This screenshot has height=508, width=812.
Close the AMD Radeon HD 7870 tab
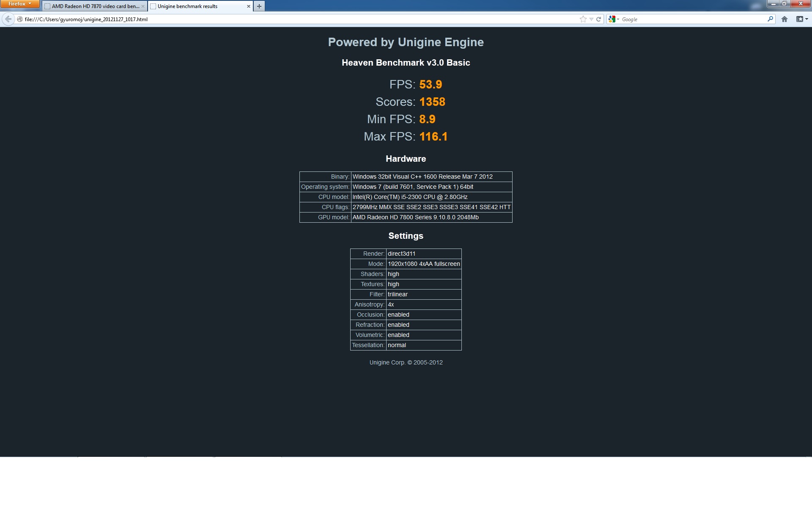pos(143,6)
